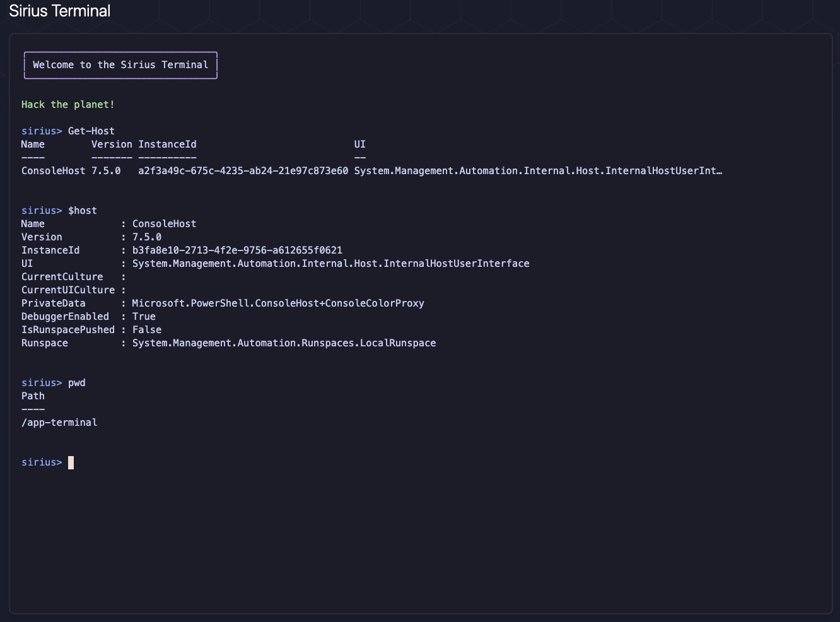This screenshot has width=840, height=622.
Task: Click the terminal input cursor
Action: click(x=71, y=462)
